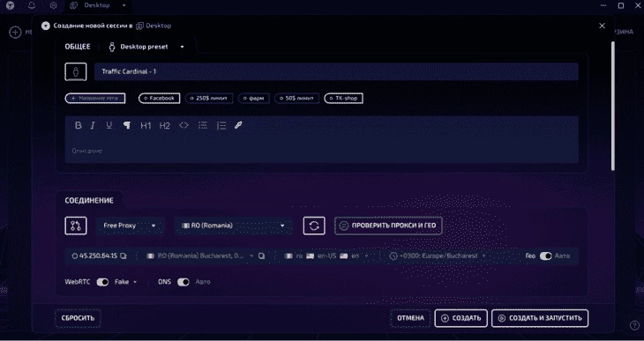Apply underline formatting in description editor
This screenshot has height=341, width=644.
pyautogui.click(x=109, y=126)
